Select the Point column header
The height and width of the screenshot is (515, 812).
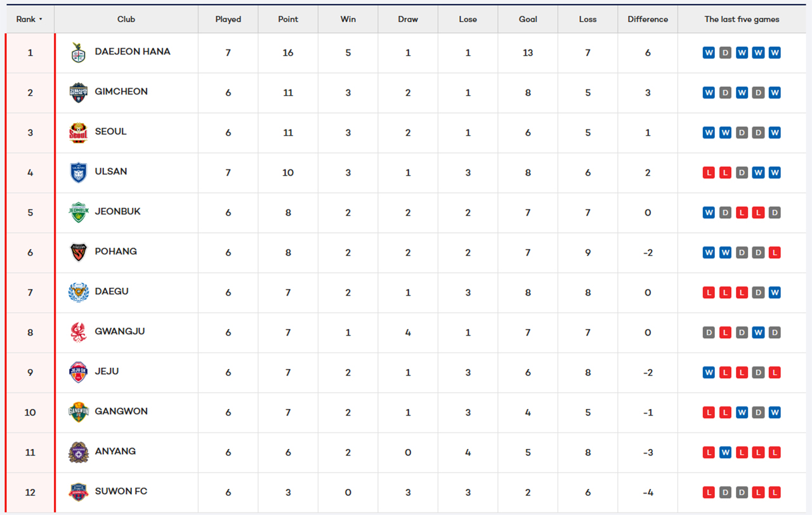click(x=288, y=19)
